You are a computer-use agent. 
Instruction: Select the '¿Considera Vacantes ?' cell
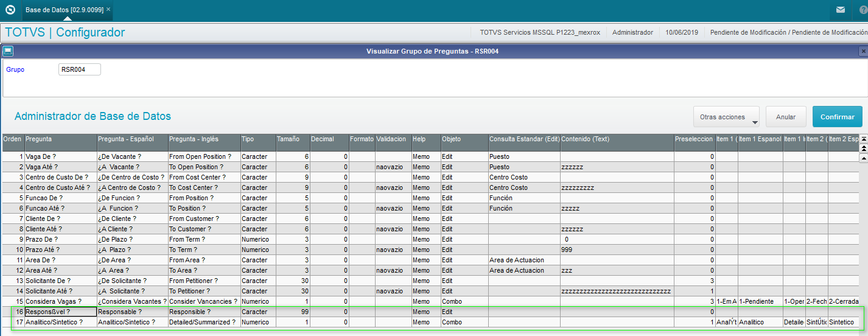click(132, 301)
